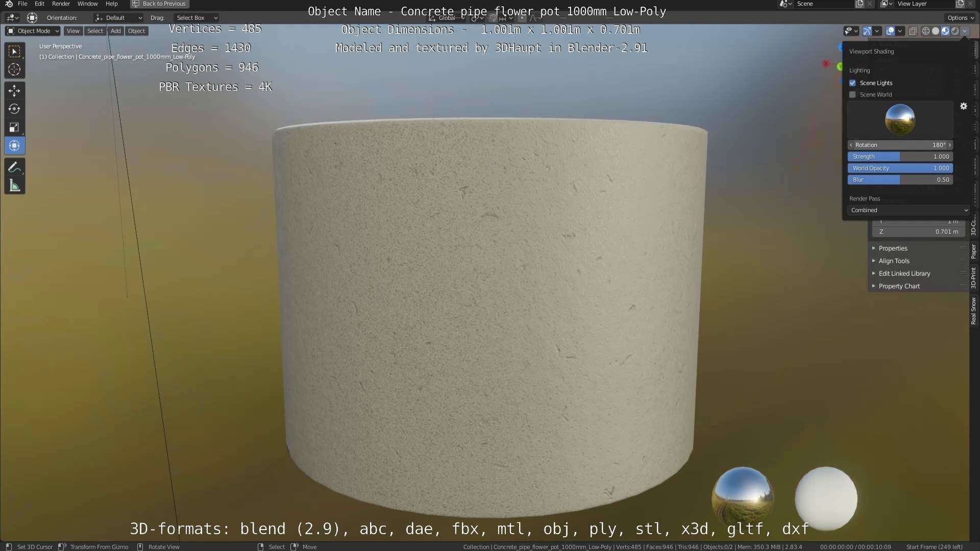This screenshot has height=551, width=980.
Task: Switch to the 3D-Print sidebar tab
Action: (x=973, y=278)
